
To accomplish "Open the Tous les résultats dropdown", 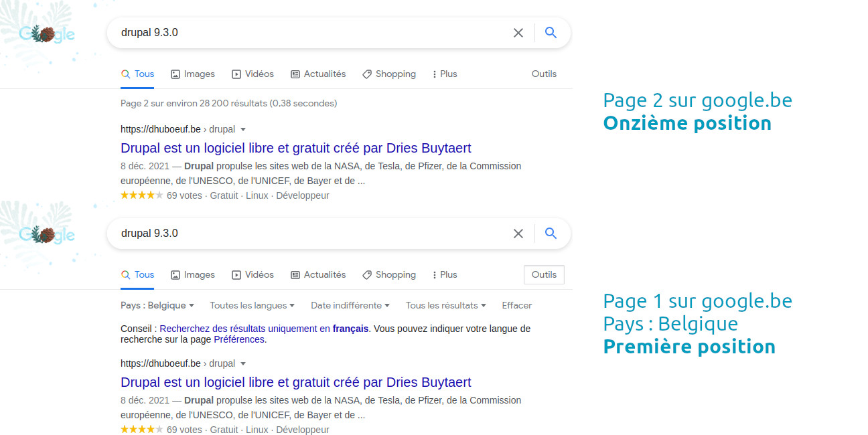I will (446, 306).
